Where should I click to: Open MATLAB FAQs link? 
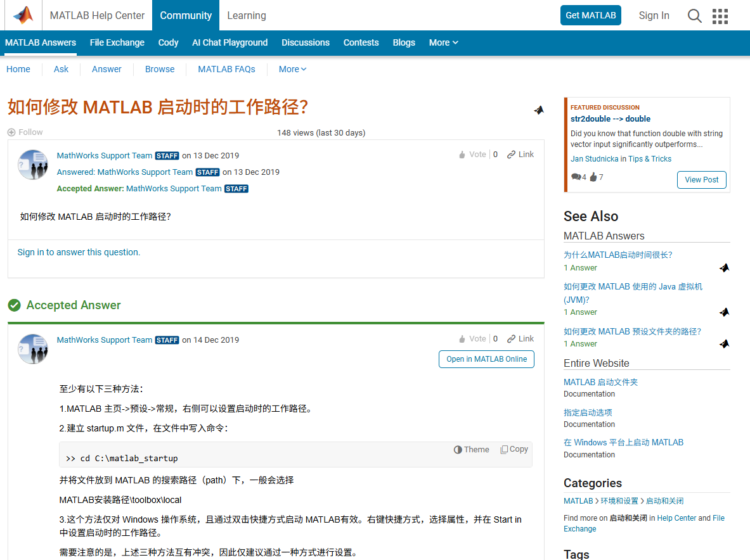click(227, 69)
